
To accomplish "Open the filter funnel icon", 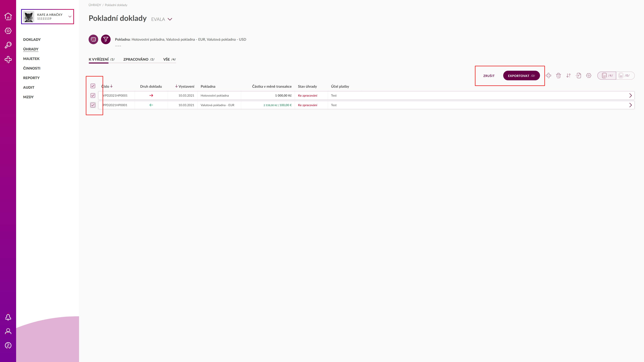I will 106,39.
